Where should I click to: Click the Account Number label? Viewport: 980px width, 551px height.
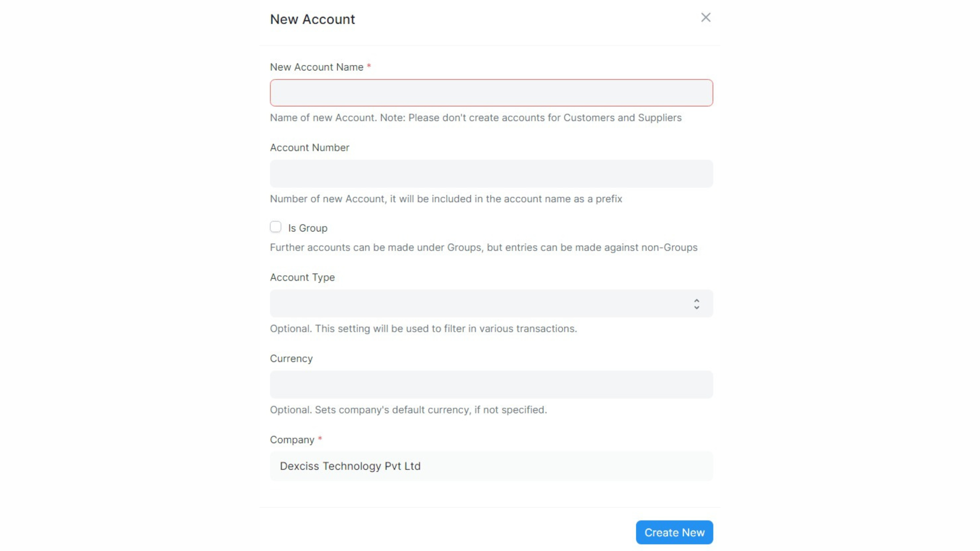[309, 148]
